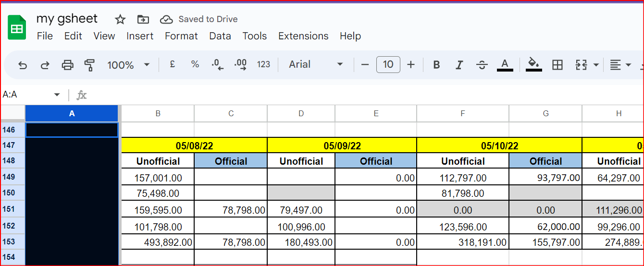
Task: Click the more formats 123 button
Action: tap(263, 64)
